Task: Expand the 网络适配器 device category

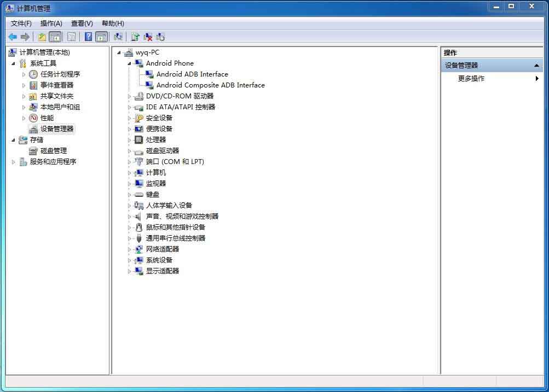Action: (130, 249)
